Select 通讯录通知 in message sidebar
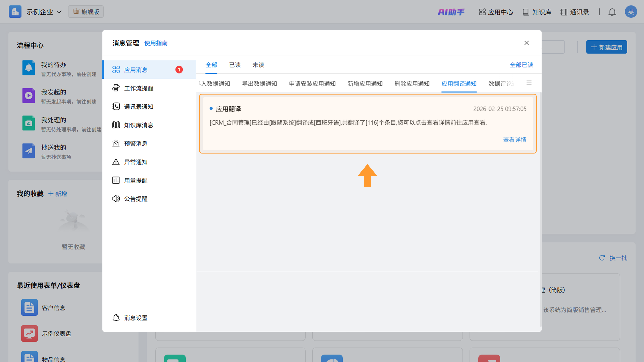Screen dimensions: 644x362 (139, 107)
